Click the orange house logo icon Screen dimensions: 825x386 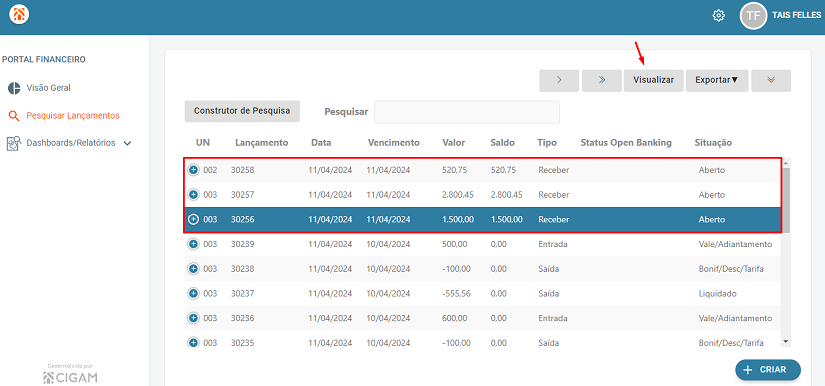tap(19, 14)
